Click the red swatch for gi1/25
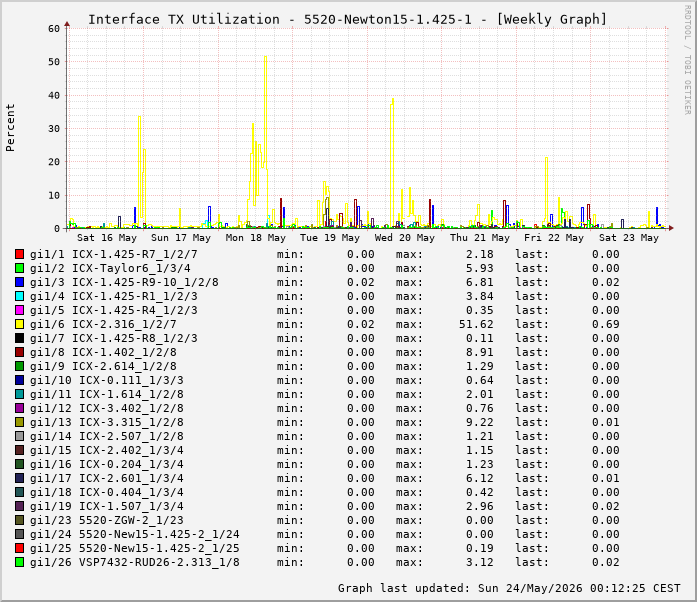 pos(19,548)
